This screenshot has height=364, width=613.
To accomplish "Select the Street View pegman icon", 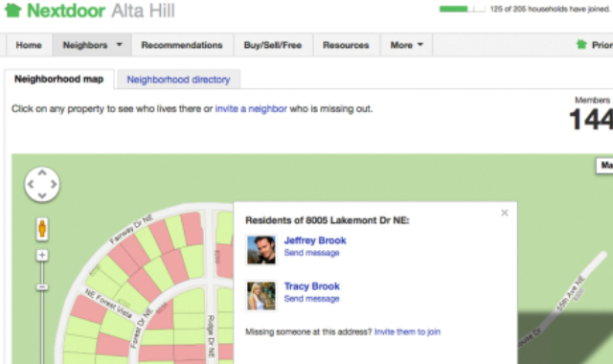I will [42, 229].
